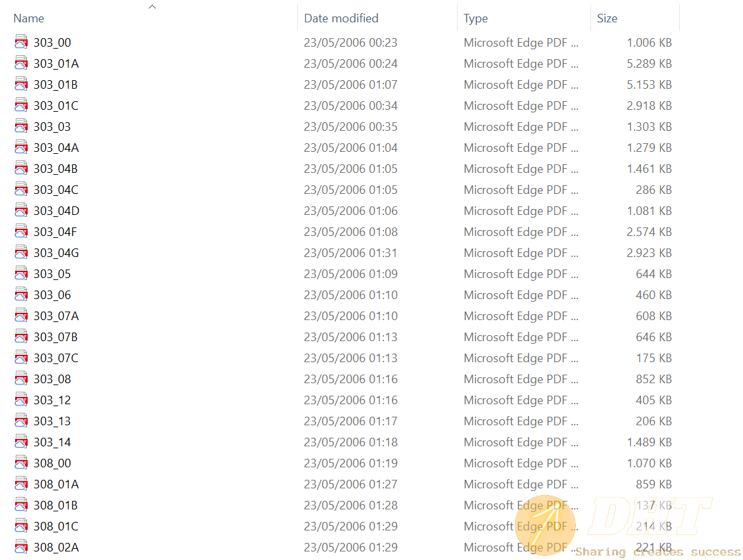This screenshot has width=743, height=560.
Task: Click the PDF icon for 303_07A
Action: pyautogui.click(x=21, y=315)
